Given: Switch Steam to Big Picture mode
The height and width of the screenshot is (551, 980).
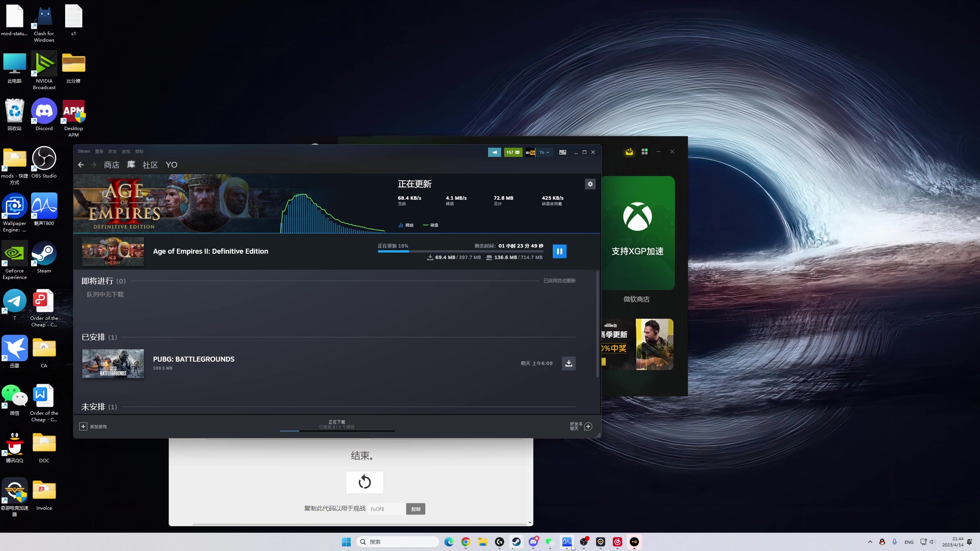Looking at the screenshot, I should tap(562, 152).
